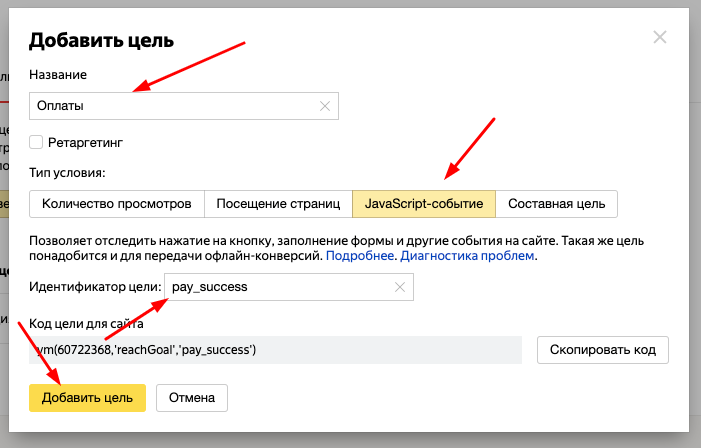The image size is (701, 448).
Task: Close the Добавить цель dialog with X
Action: click(659, 38)
